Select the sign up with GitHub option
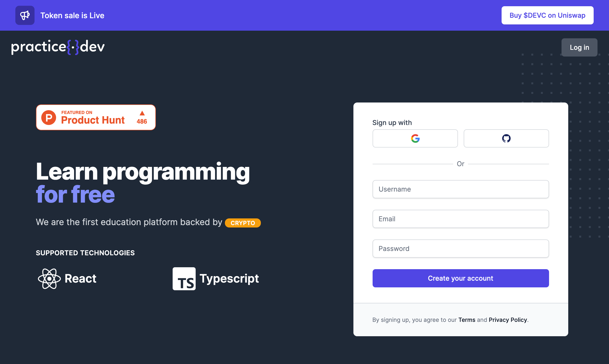 (x=506, y=138)
